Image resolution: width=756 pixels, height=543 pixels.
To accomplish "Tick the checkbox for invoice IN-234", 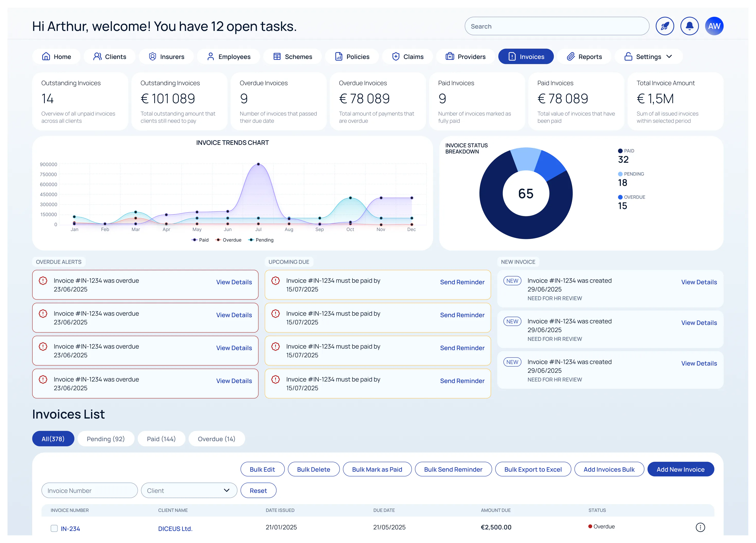I will [54, 528].
